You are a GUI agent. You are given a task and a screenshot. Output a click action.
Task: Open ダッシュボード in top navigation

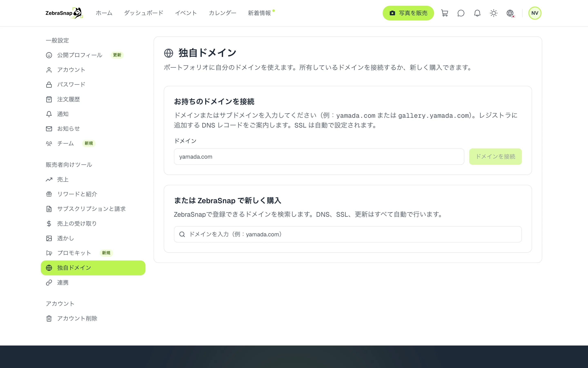[x=144, y=13]
